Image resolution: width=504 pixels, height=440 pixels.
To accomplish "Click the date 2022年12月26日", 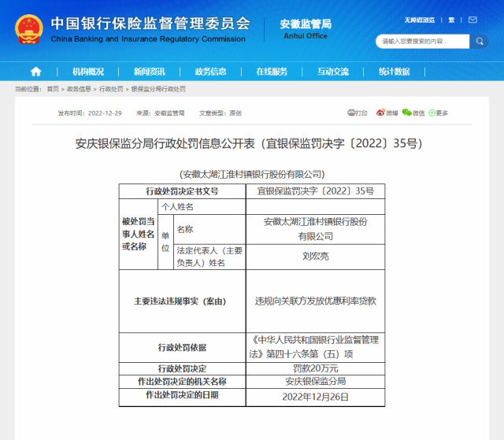I will tap(315, 397).
